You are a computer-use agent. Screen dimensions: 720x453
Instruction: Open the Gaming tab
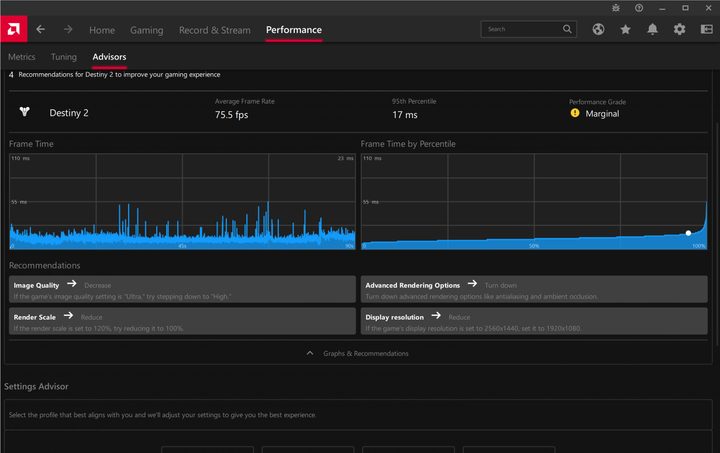[x=146, y=30]
